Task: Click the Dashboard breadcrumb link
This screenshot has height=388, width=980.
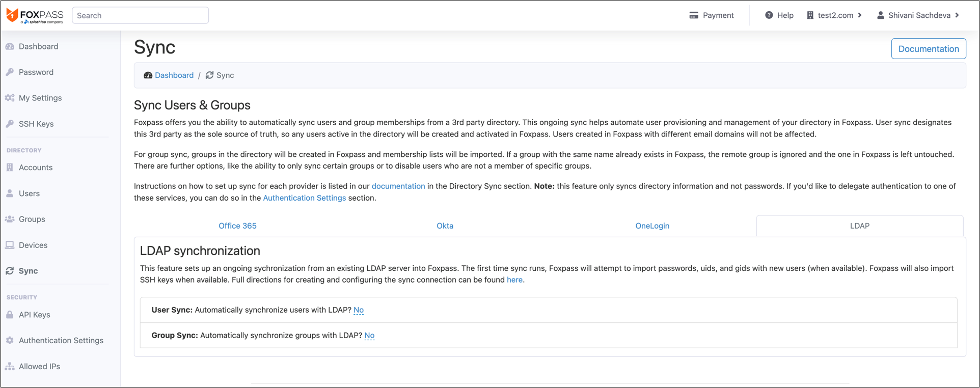Action: pyautogui.click(x=174, y=75)
